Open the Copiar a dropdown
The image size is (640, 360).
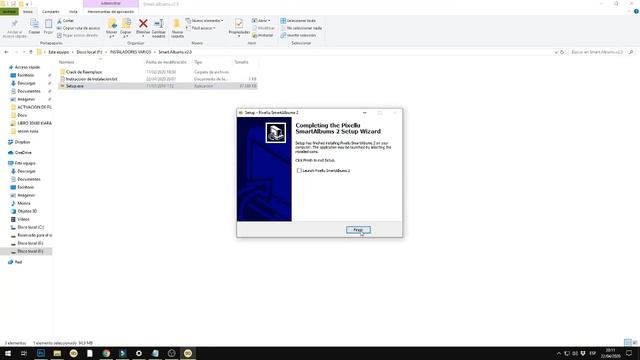[126, 29]
